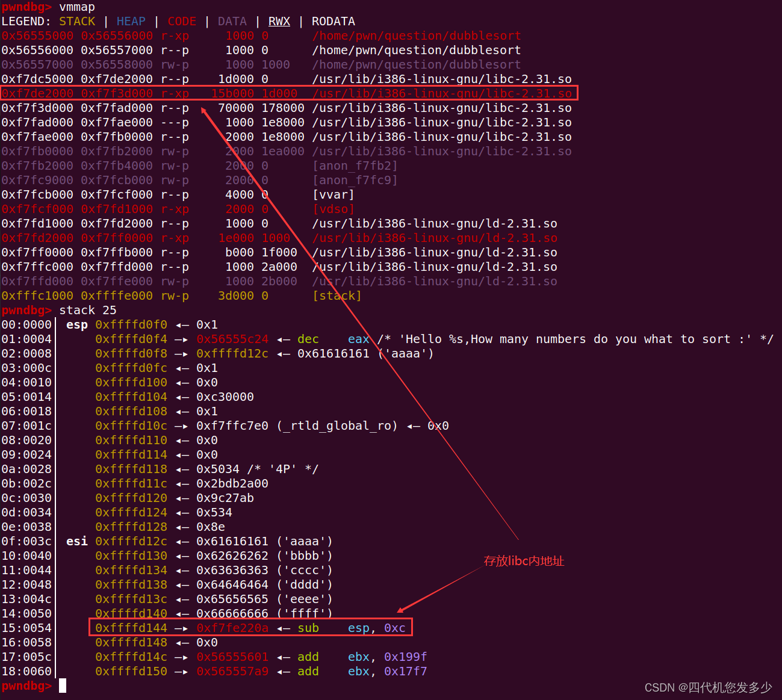Click stack address 0xffffd148
Screen dimensions: 782x700
click(131, 643)
